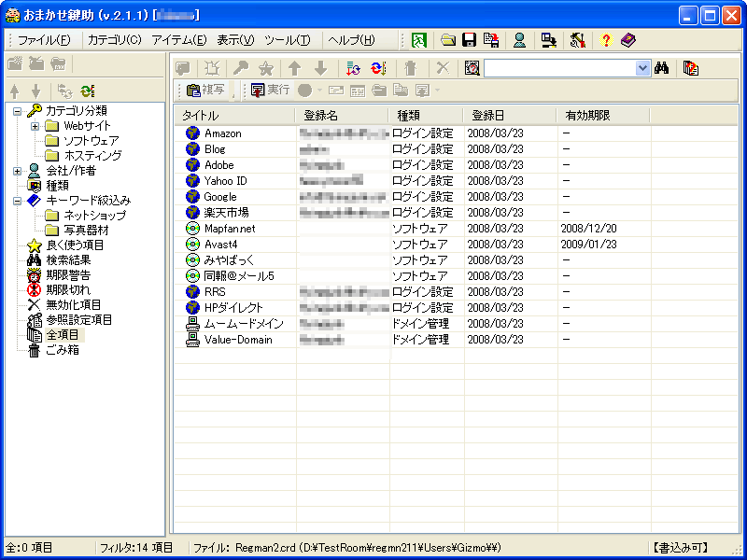Click the X disable icon in the item toolbar

443,68
